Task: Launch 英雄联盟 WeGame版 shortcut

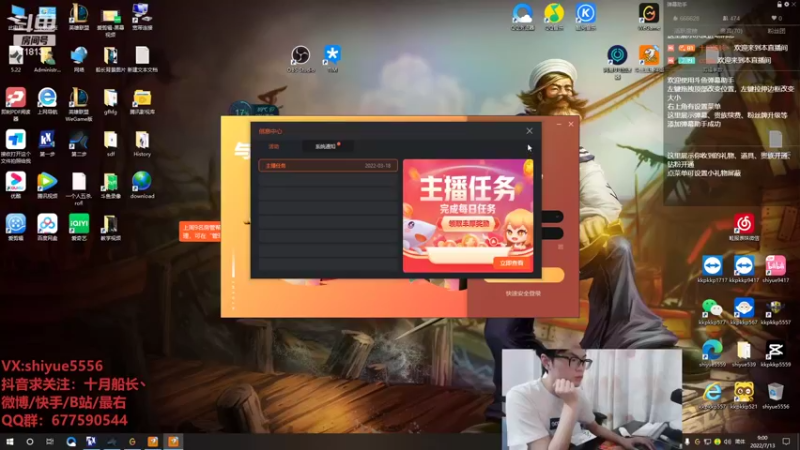Action: pyautogui.click(x=79, y=102)
